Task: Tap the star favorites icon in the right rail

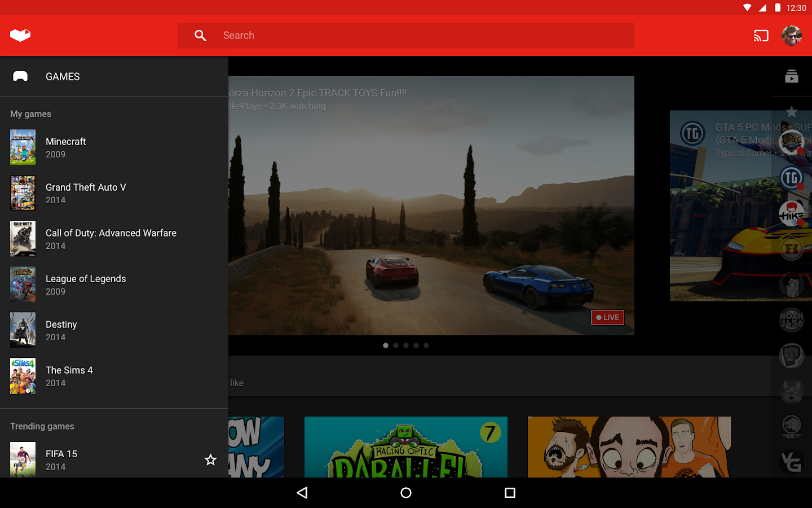Action: pyautogui.click(x=792, y=112)
